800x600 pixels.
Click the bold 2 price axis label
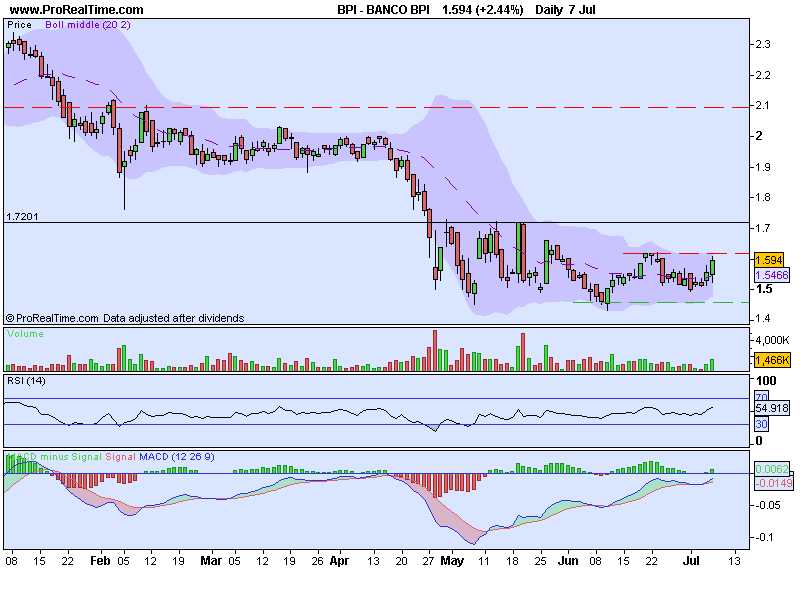pos(759,136)
